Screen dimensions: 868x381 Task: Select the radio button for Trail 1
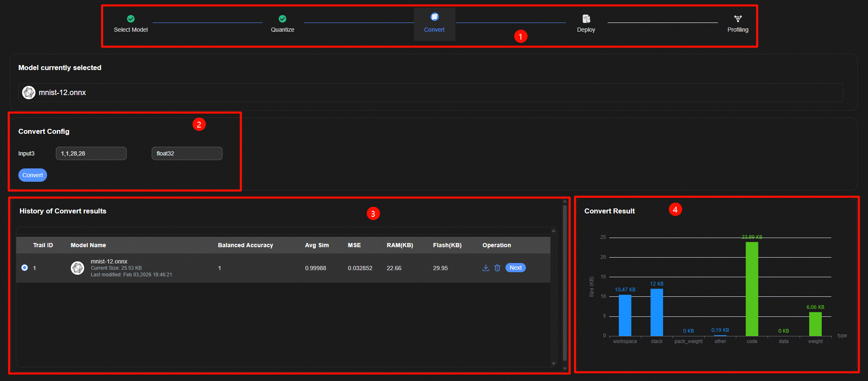coord(25,268)
